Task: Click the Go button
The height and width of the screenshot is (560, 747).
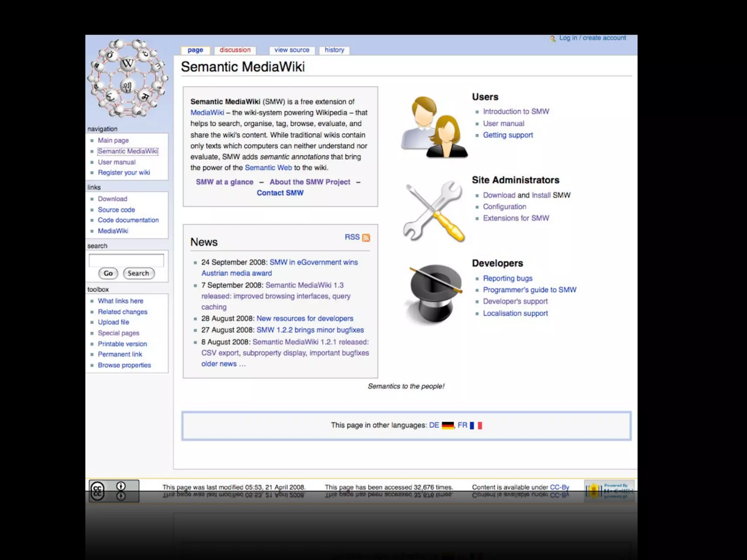Action: coord(108,273)
